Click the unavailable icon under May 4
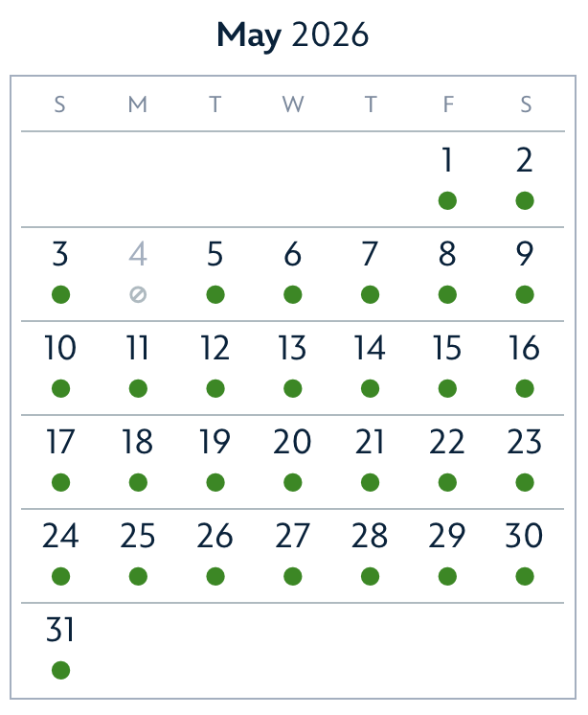 coord(138,295)
